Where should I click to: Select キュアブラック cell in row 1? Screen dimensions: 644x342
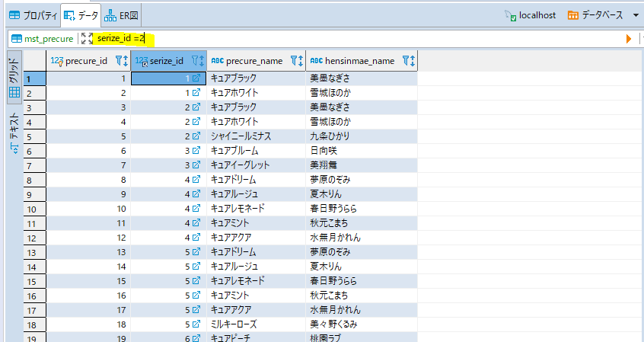[257, 78]
